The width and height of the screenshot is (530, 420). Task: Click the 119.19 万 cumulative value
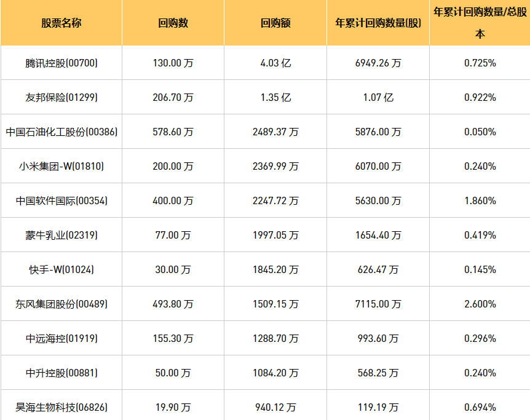click(x=378, y=408)
